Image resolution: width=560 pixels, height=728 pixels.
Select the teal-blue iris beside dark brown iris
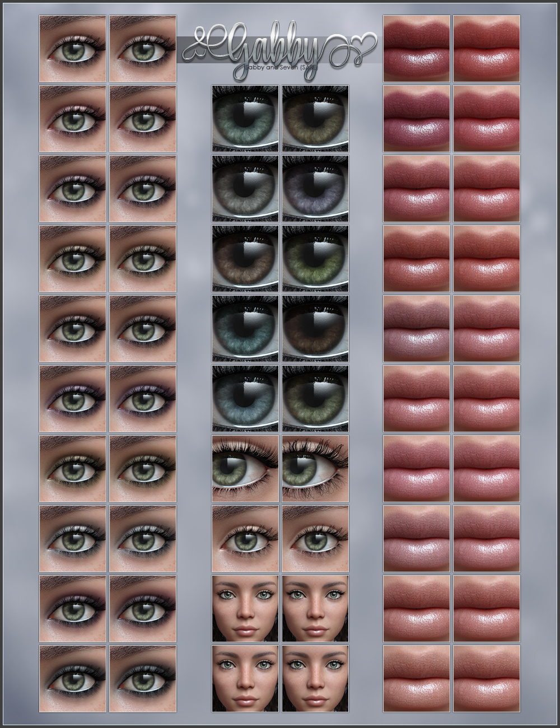point(245,328)
